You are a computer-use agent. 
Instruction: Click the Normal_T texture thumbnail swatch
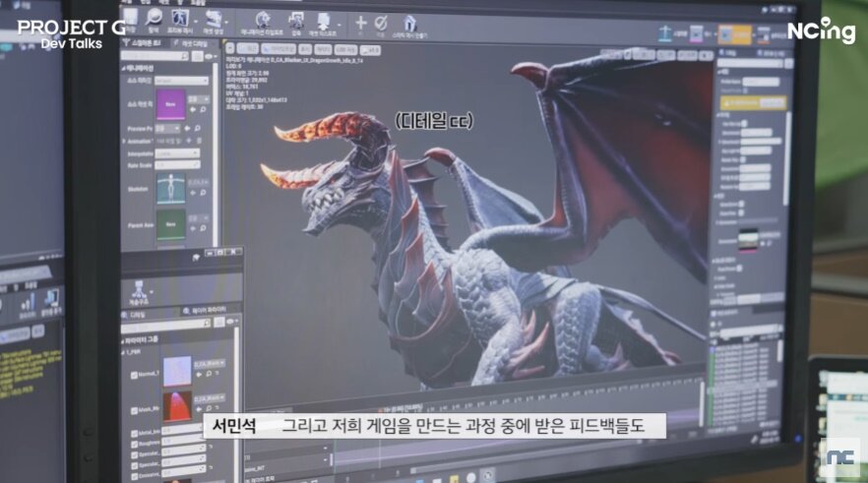click(178, 372)
